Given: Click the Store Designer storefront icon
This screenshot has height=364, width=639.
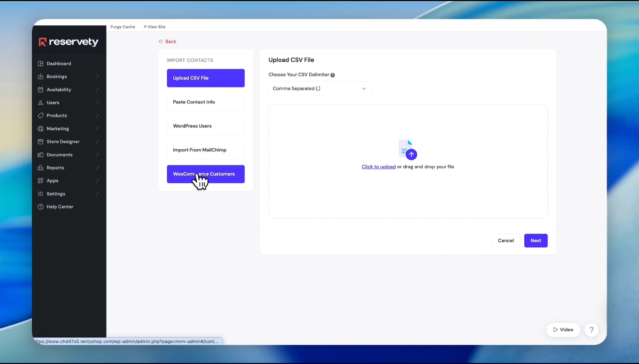Looking at the screenshot, I should [40, 142].
